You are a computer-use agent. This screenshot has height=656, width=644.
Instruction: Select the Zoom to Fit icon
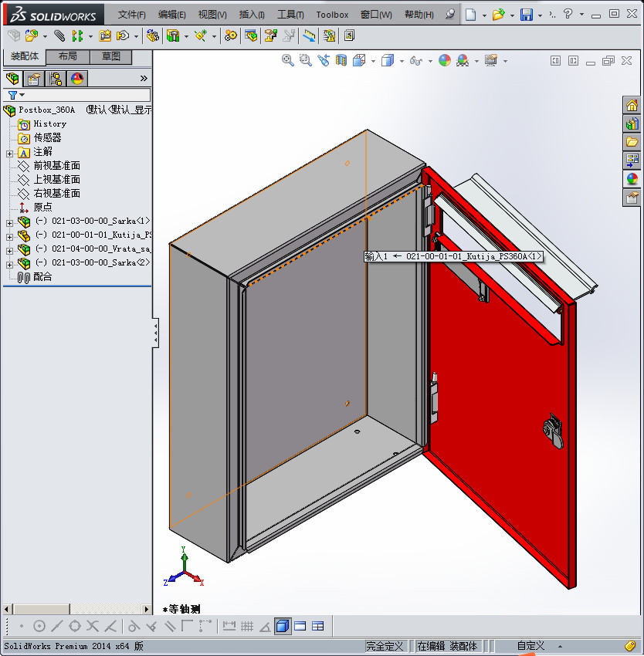tap(287, 60)
